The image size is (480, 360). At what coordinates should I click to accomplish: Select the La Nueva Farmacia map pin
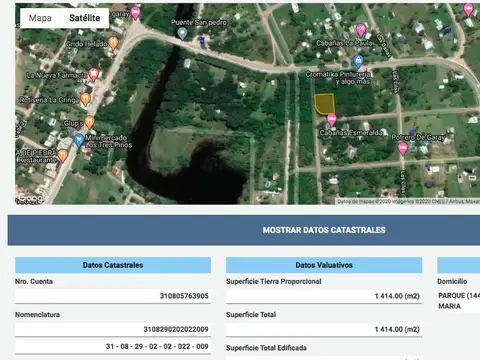(x=94, y=75)
